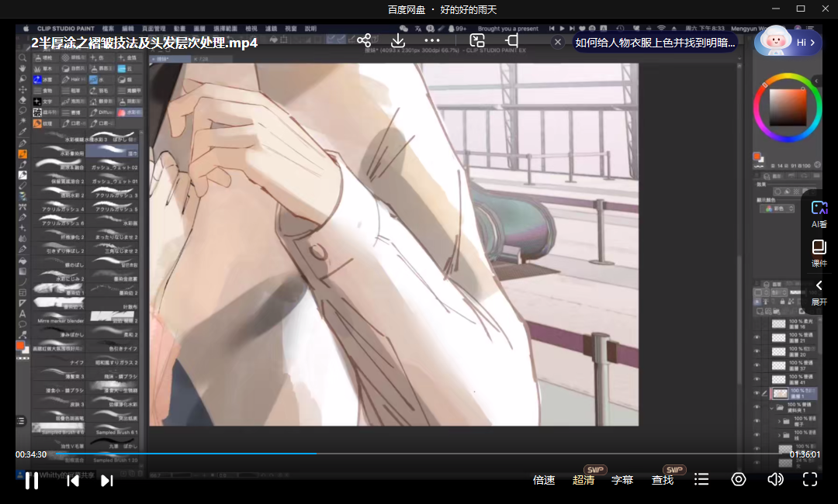This screenshot has height=504, width=838.
Task: Skip to the next video
Action: pyautogui.click(x=107, y=481)
